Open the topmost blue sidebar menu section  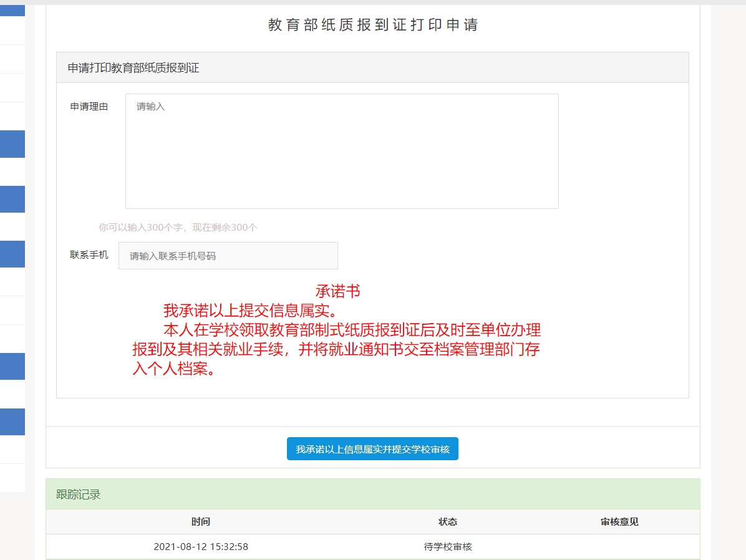tap(12, 11)
